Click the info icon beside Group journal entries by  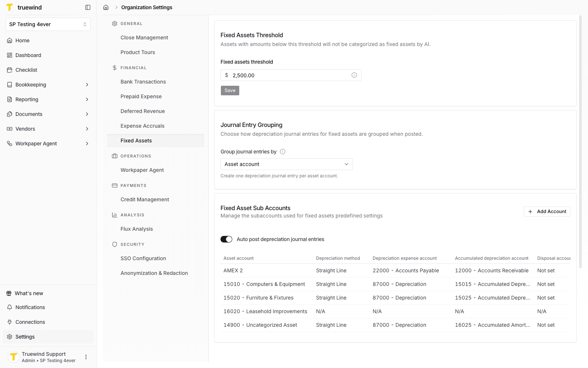tap(283, 152)
